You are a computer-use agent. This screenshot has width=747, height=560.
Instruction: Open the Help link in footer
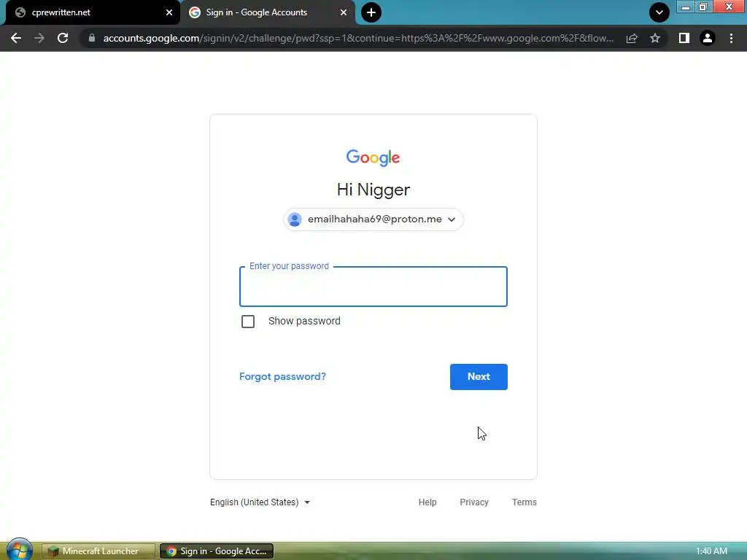(x=427, y=502)
